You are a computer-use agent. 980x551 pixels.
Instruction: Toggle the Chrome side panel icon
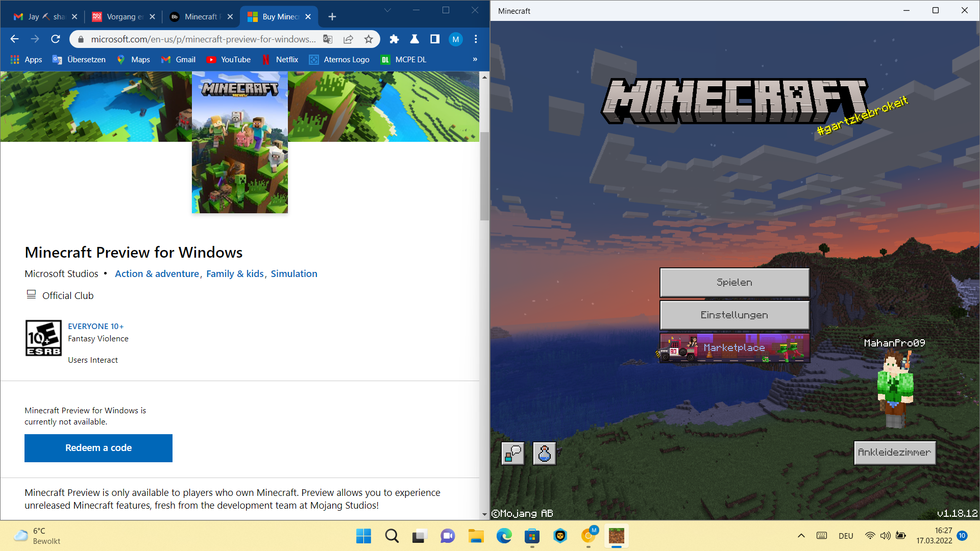point(435,39)
